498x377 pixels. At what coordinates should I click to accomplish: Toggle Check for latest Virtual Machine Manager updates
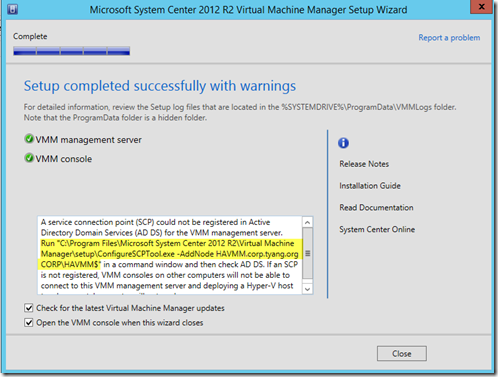click(x=29, y=308)
